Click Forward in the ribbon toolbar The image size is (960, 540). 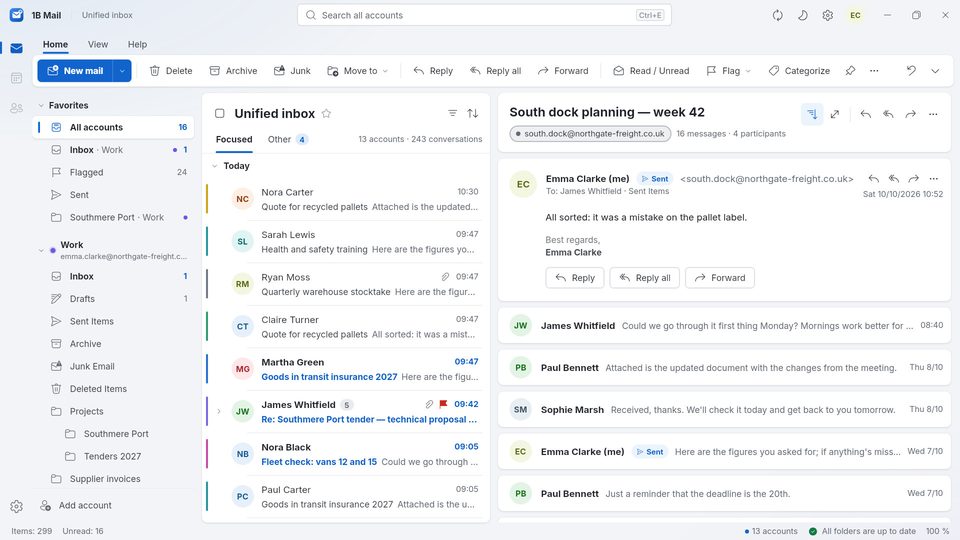tap(563, 71)
